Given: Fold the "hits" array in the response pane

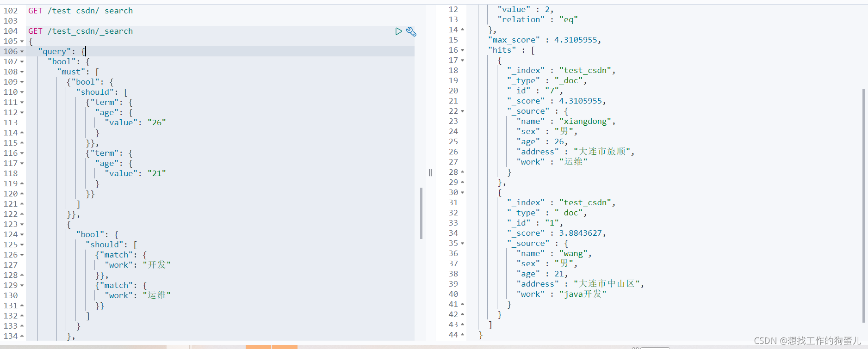Looking at the screenshot, I should click(462, 50).
